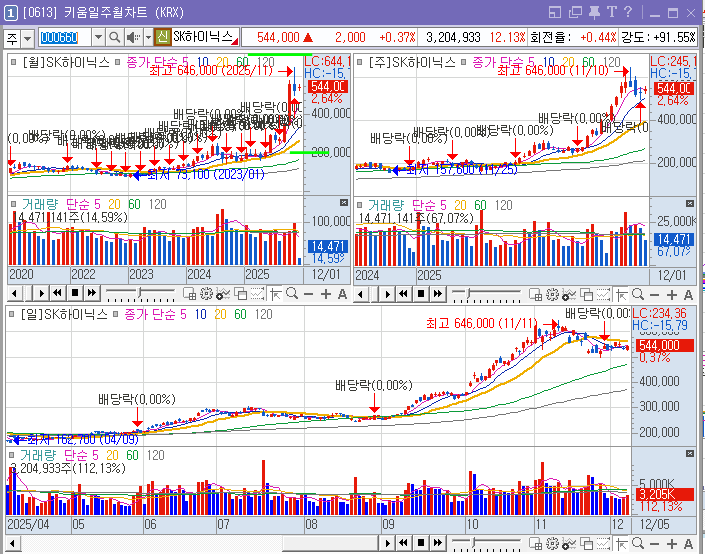Click monthly chart crosshair cursor icon
This screenshot has height=554, width=705.
pos(275,294)
